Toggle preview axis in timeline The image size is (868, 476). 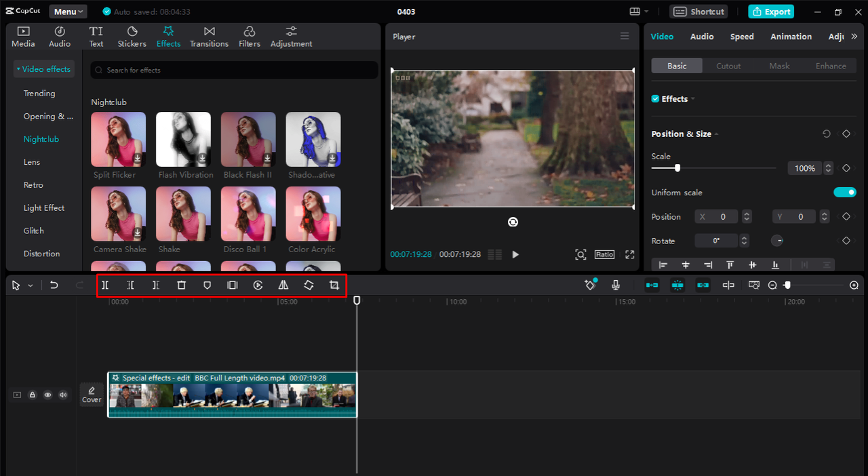[728, 285]
